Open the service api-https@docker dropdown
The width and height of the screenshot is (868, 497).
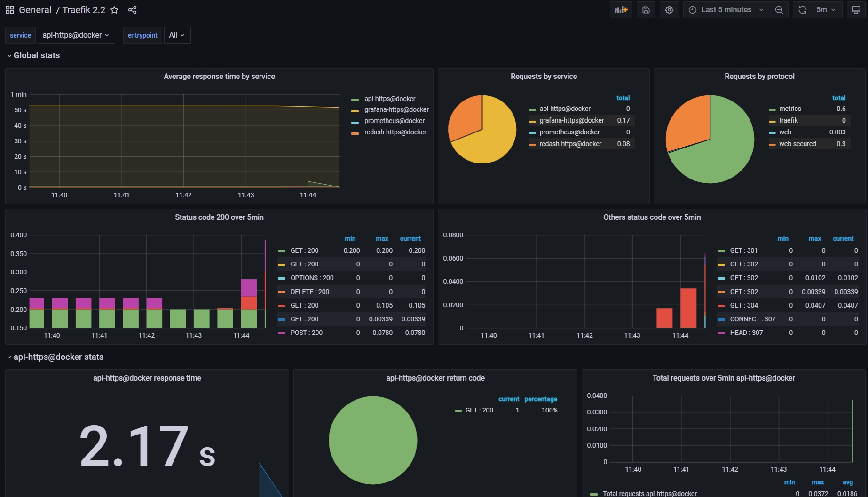(x=76, y=35)
